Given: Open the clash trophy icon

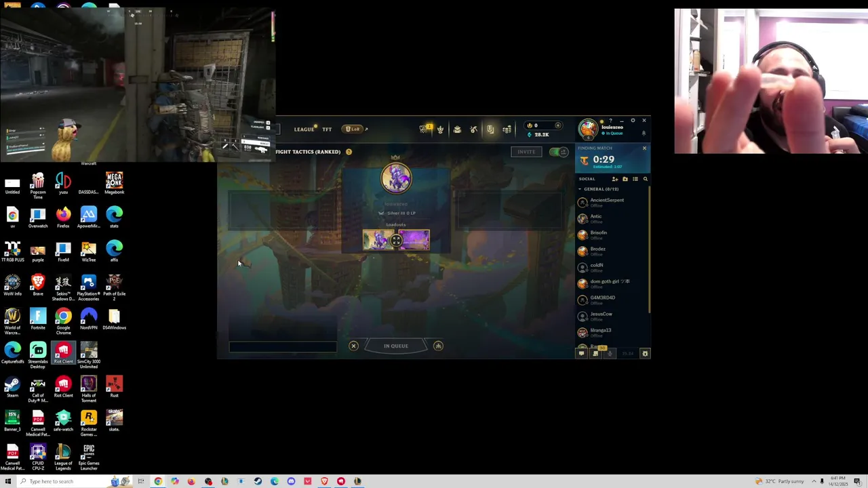Looking at the screenshot, I should [440, 129].
